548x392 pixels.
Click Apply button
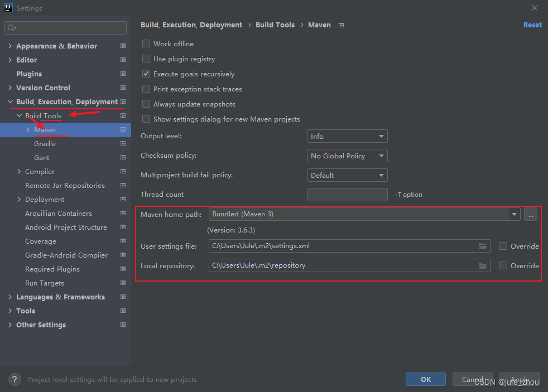(x=520, y=379)
